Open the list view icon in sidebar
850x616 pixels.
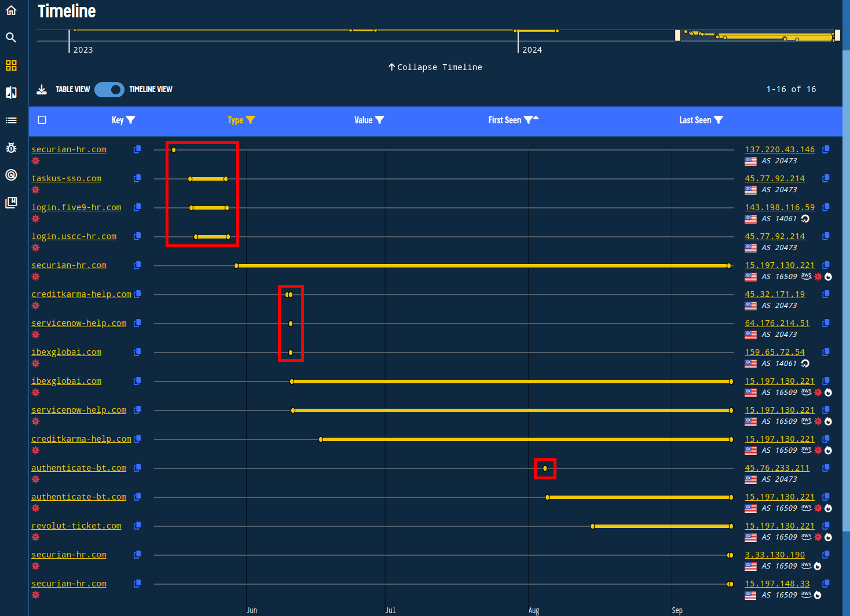tap(11, 120)
